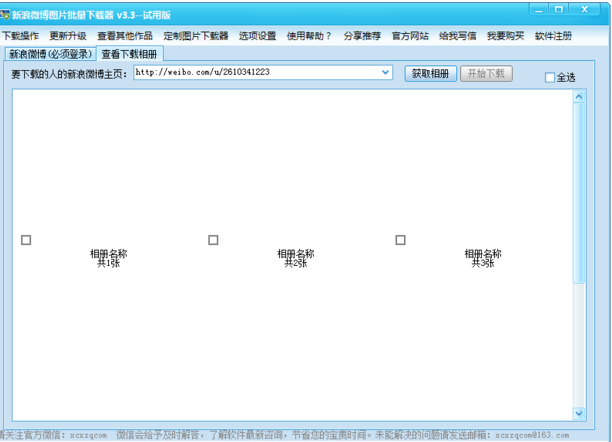Select the album text 共2张

click(296, 264)
